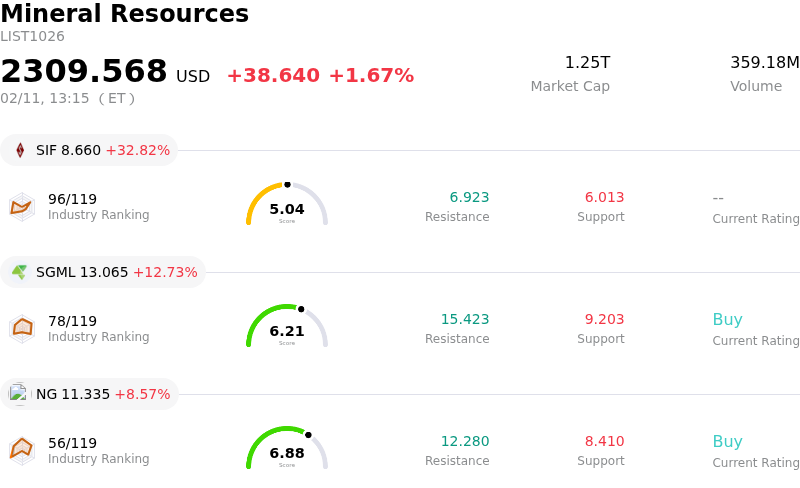
Task: Click the SGML stock logo icon
Action: 20,272
